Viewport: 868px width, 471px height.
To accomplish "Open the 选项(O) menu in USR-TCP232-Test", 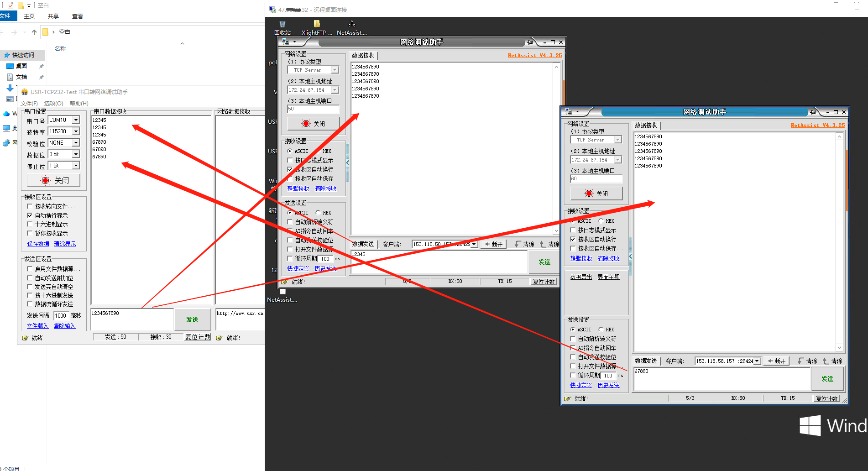I will point(53,104).
